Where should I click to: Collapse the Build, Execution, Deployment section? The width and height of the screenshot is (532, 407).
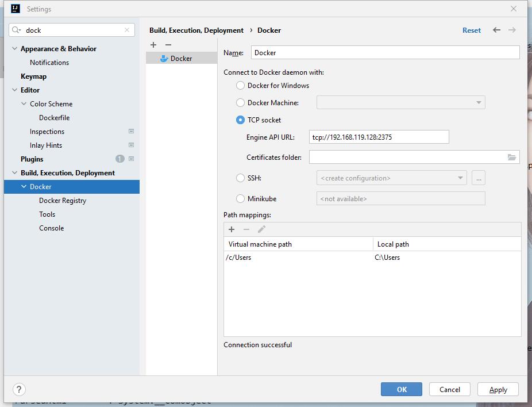(x=14, y=173)
